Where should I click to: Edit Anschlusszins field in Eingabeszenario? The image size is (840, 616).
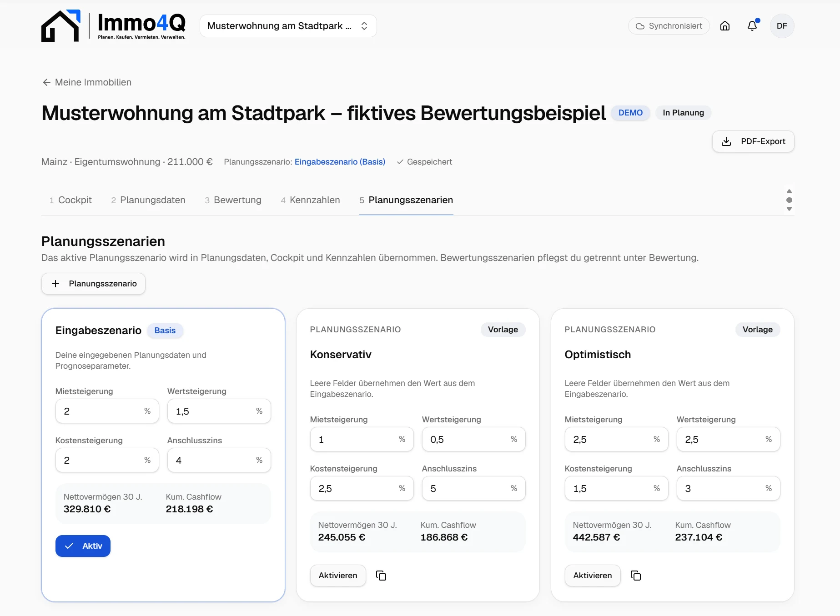219,460
